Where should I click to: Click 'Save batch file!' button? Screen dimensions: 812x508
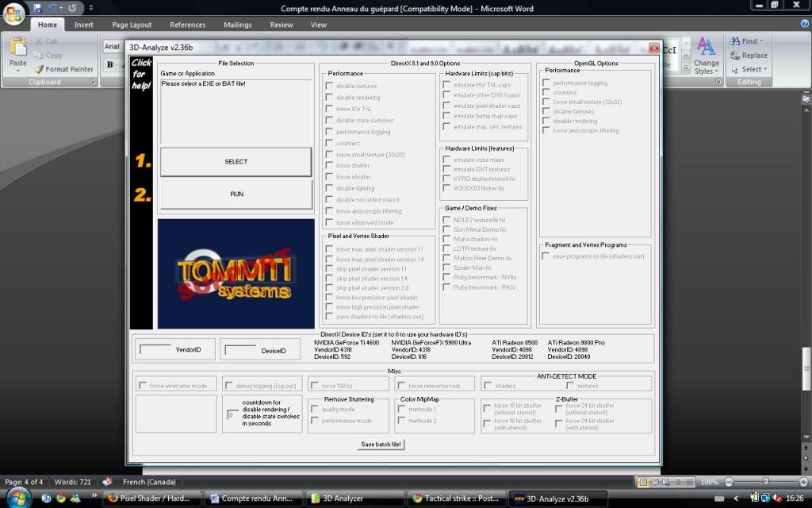click(381, 444)
